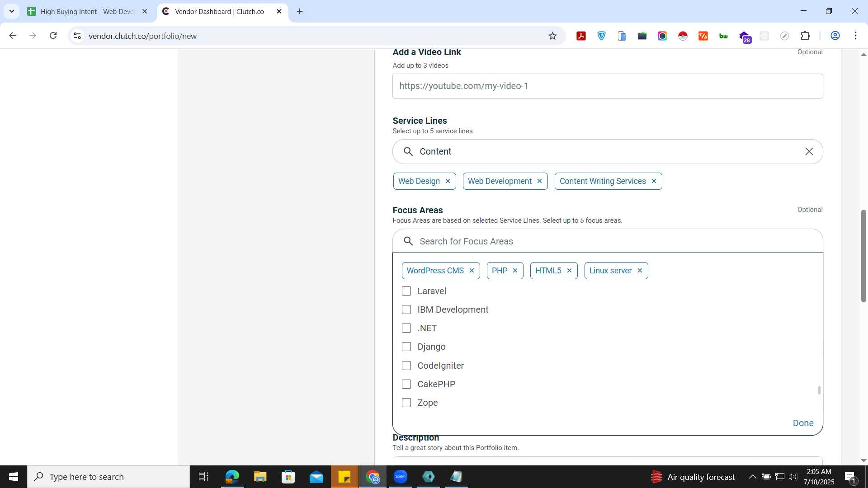Reload the current page
The image size is (868, 488).
[x=53, y=36]
